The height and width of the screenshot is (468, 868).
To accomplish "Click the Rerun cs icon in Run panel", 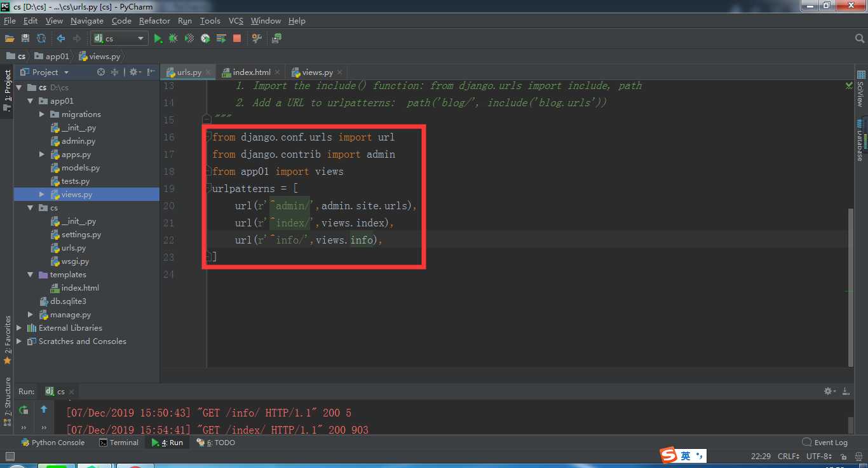I will [x=24, y=410].
